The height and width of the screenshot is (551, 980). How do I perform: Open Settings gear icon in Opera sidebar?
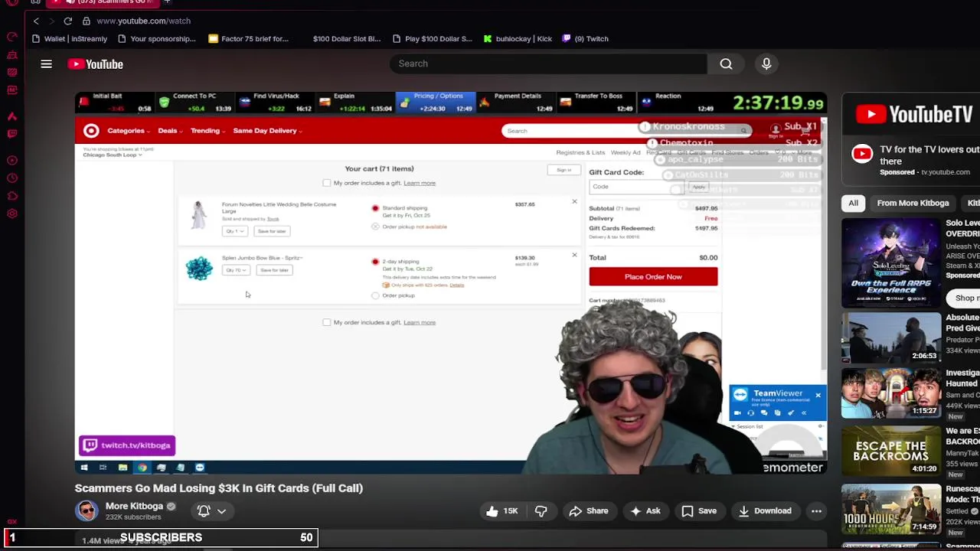pyautogui.click(x=12, y=214)
